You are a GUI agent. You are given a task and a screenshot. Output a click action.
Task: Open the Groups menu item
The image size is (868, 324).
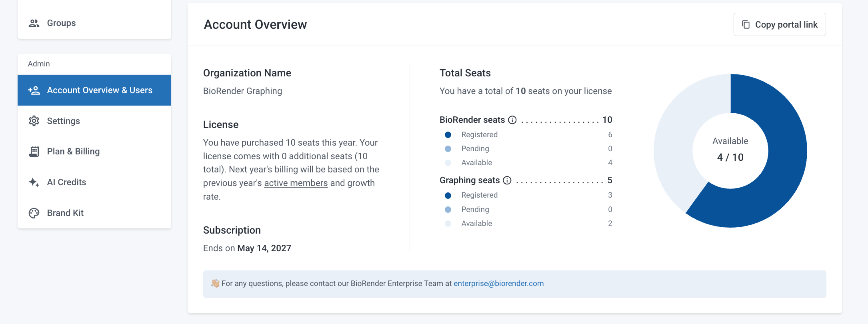[x=94, y=23]
